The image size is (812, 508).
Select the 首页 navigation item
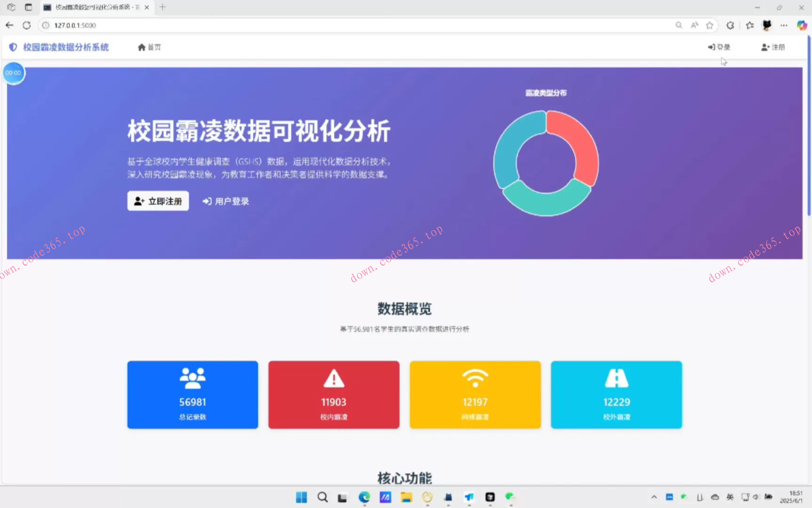pyautogui.click(x=149, y=47)
